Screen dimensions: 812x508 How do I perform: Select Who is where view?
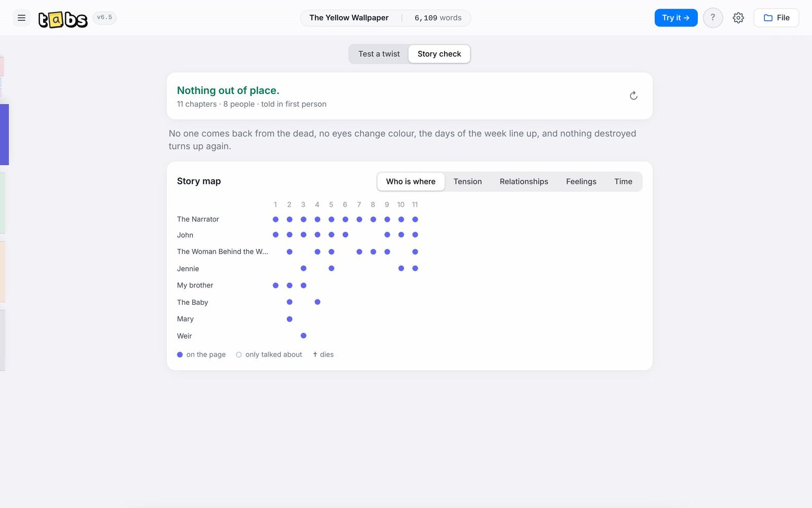pos(411,181)
